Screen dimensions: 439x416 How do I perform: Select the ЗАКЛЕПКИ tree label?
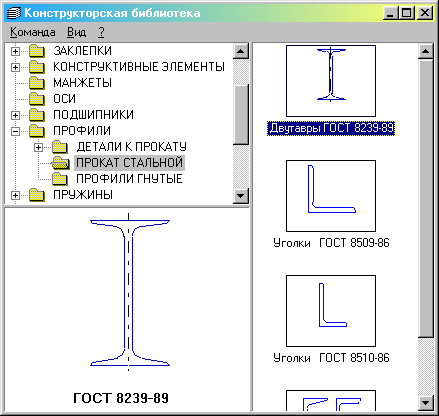pyautogui.click(x=82, y=51)
